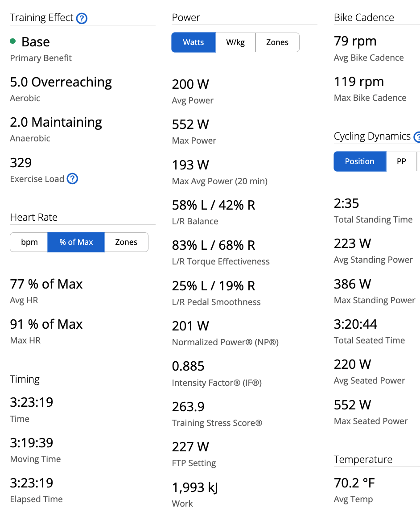Screen dimensions: 420x512
Task: Switch heart rate display to bpm
Action: coord(29,242)
